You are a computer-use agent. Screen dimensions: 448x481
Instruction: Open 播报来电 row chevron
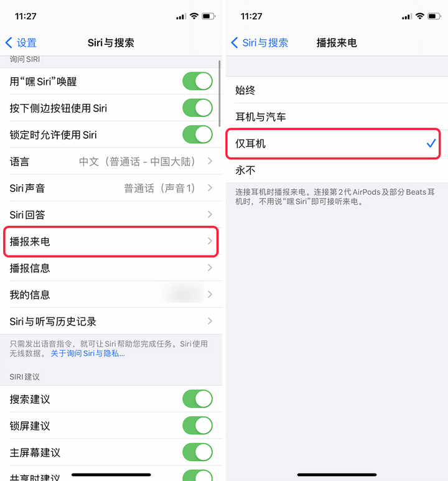pyautogui.click(x=210, y=241)
